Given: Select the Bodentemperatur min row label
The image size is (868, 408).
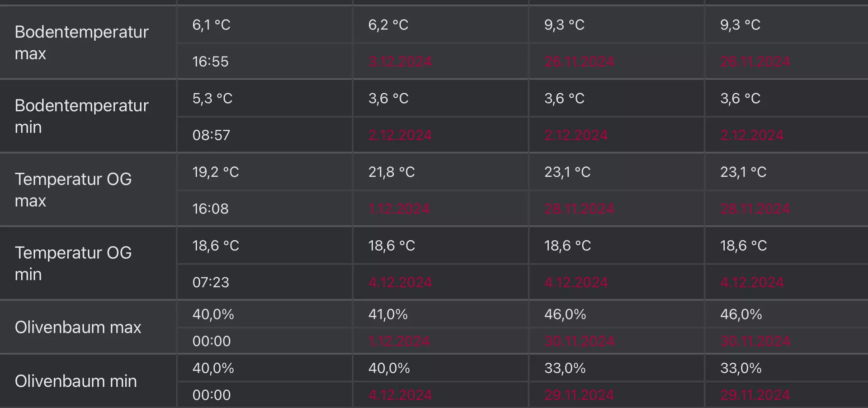Looking at the screenshot, I should [81, 116].
